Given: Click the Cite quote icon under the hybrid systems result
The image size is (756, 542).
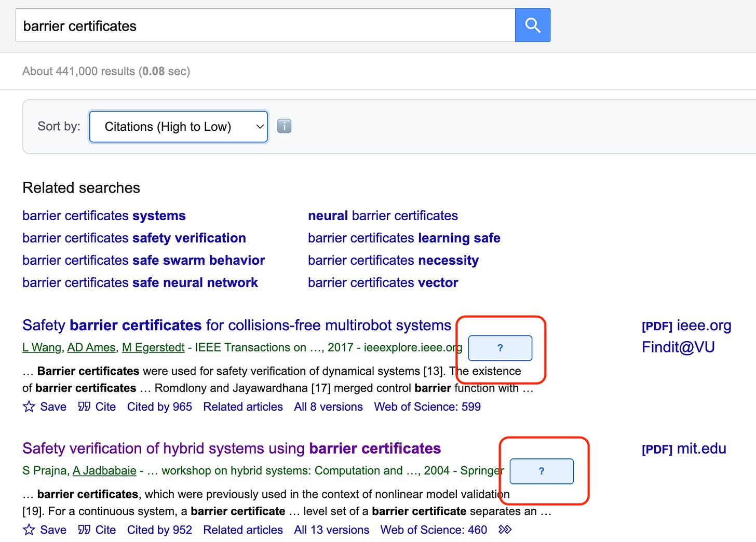Looking at the screenshot, I should tap(84, 530).
